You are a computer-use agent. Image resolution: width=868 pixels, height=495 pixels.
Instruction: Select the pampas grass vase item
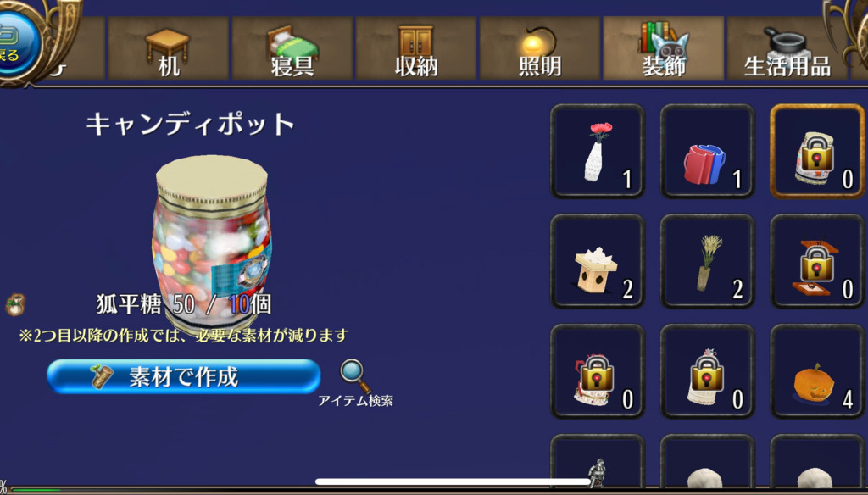(708, 261)
